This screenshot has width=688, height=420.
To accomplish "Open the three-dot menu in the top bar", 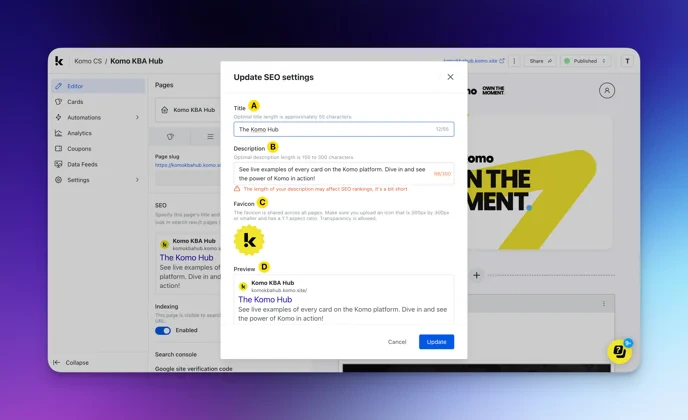I will [514, 61].
